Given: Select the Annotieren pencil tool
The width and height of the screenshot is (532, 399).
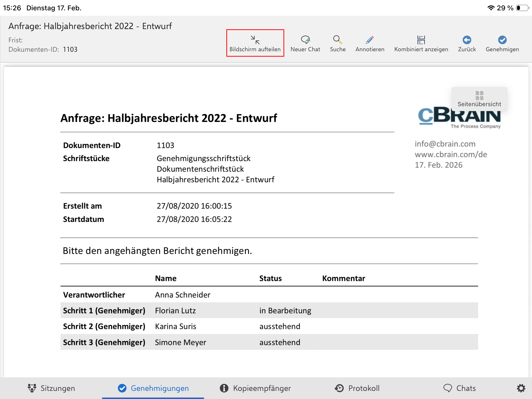Looking at the screenshot, I should tap(370, 40).
